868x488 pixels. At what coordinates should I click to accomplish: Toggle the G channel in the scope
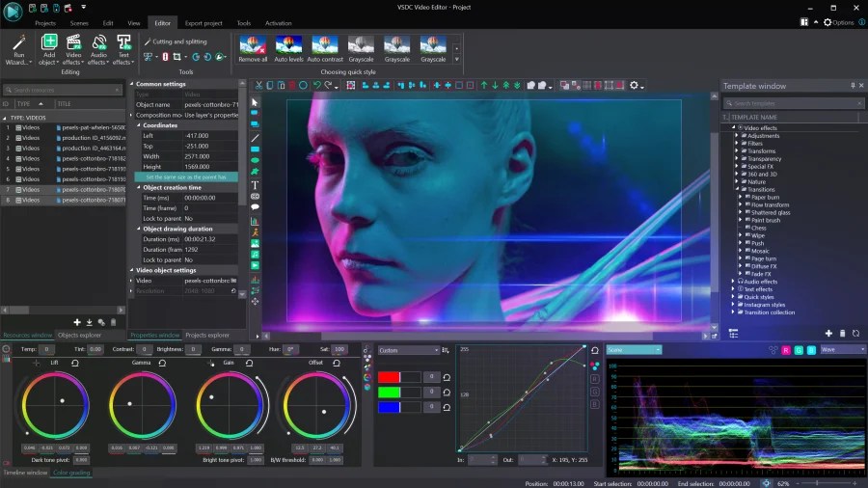click(x=800, y=350)
